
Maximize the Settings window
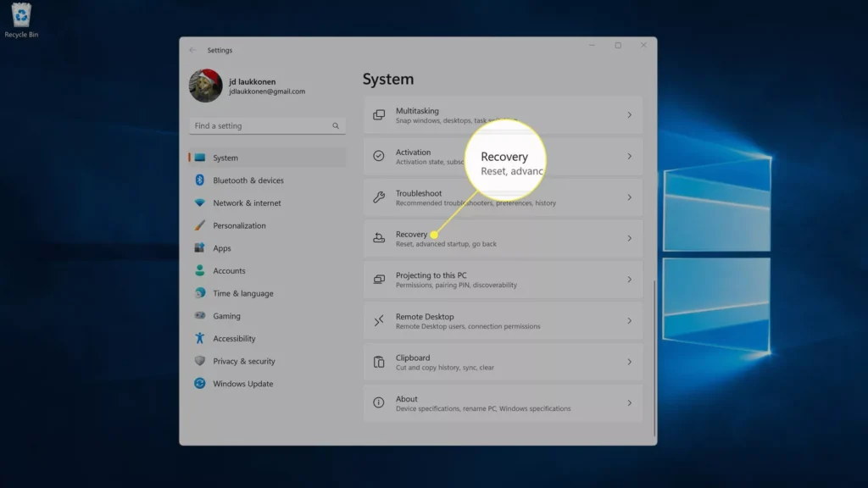pos(618,46)
